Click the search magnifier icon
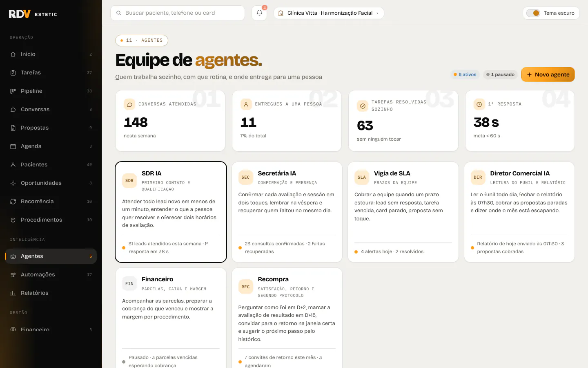Screen dimensions: 588x368 [x=118, y=13]
